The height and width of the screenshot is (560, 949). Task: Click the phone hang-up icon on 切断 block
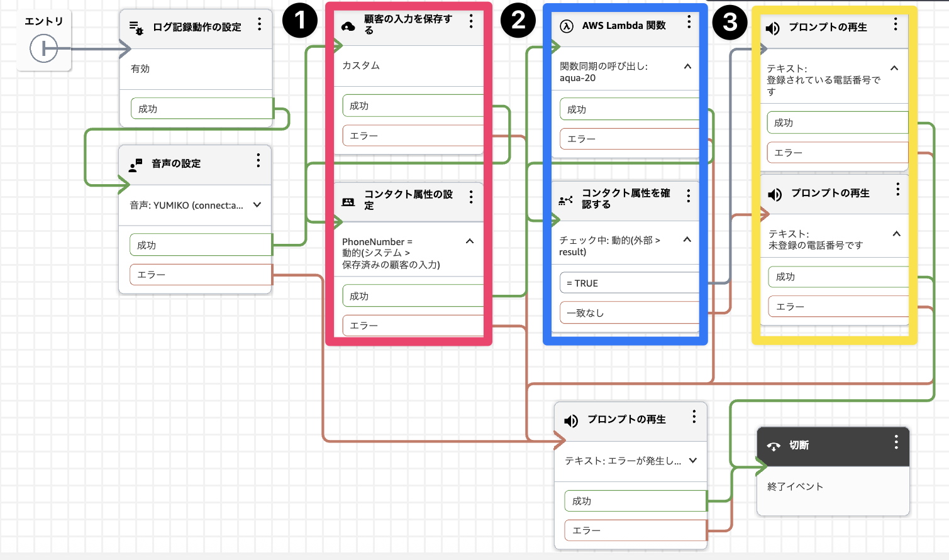(774, 446)
